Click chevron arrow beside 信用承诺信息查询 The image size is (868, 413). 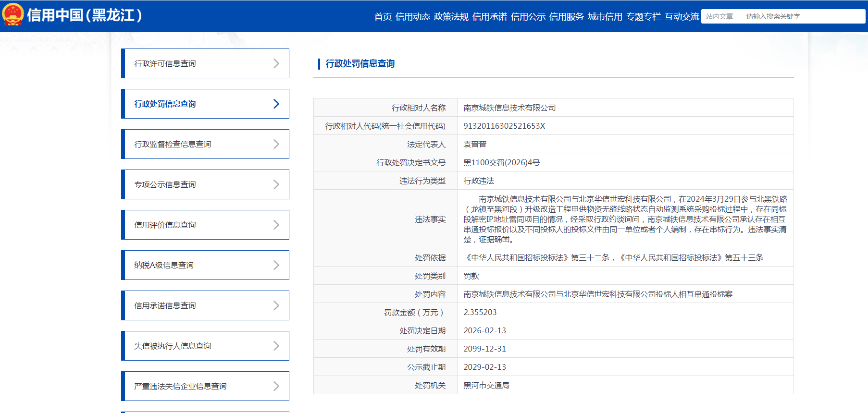tap(276, 305)
